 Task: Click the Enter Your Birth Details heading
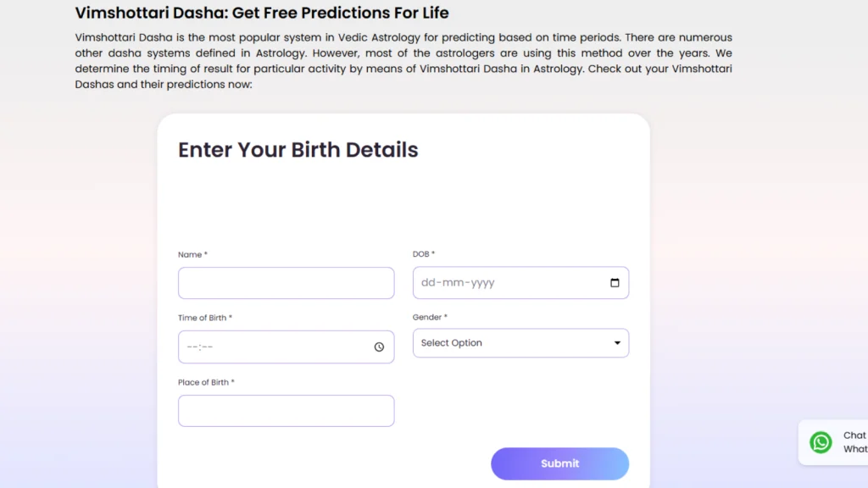298,150
